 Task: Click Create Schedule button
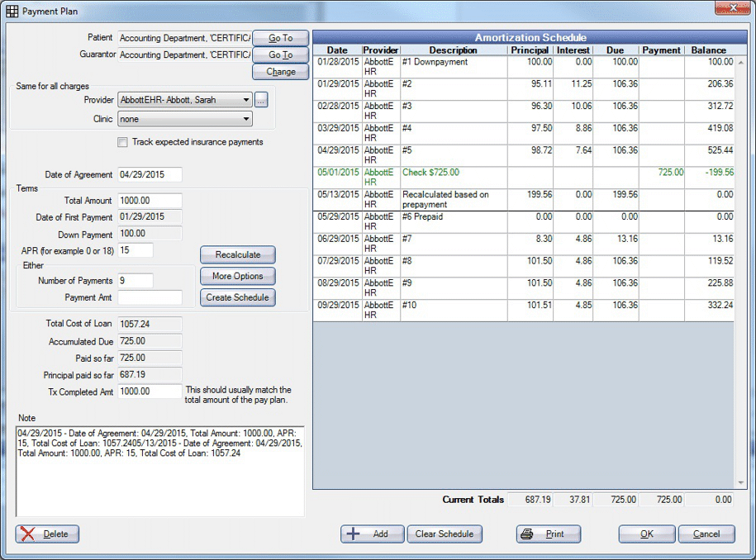click(x=237, y=297)
